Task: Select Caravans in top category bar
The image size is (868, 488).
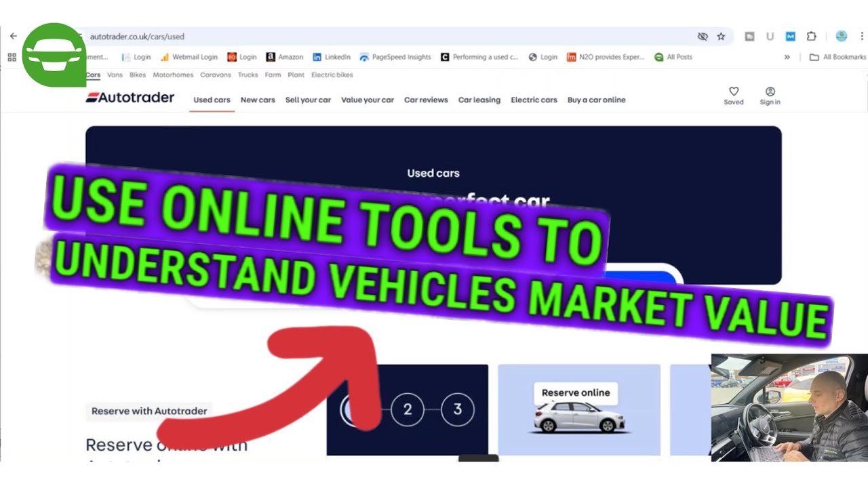Action: [216, 75]
